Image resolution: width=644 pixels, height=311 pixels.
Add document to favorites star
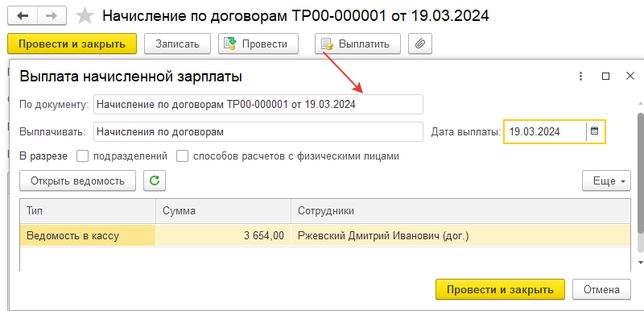[x=85, y=15]
